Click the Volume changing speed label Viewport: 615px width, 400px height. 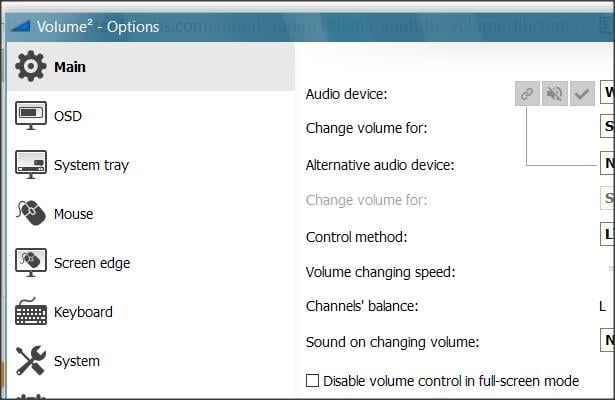click(x=380, y=272)
